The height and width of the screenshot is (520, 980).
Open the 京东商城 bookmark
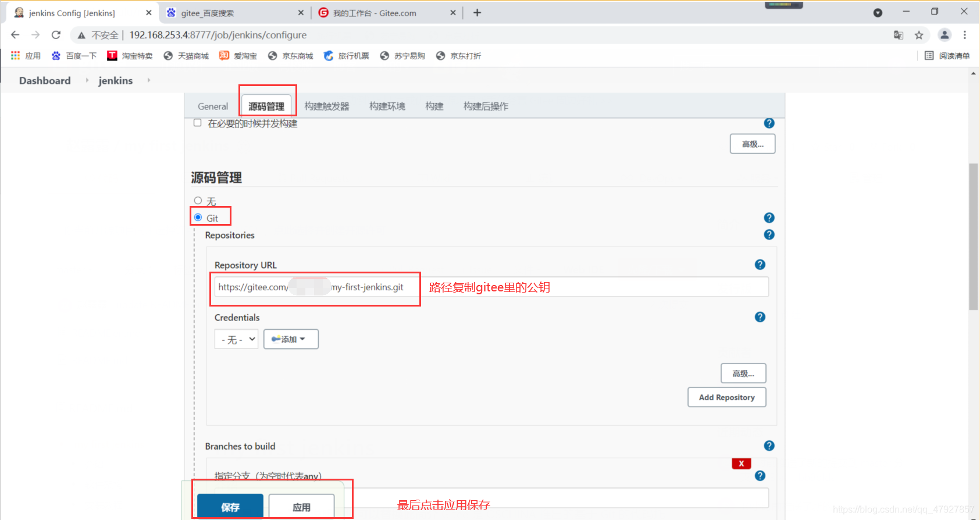[290, 56]
